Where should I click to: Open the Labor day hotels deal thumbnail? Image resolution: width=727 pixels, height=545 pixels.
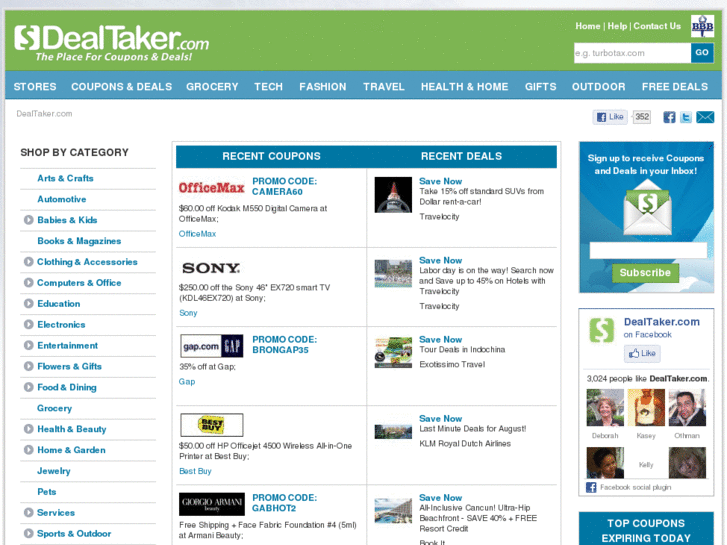[x=393, y=273]
